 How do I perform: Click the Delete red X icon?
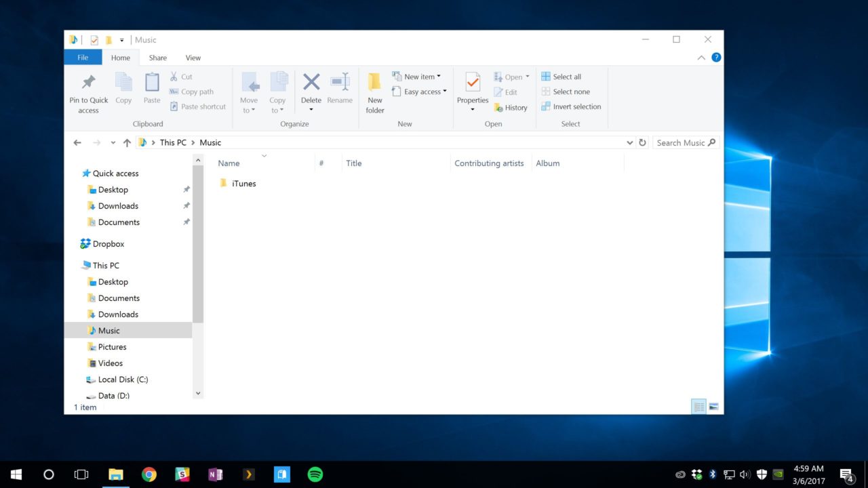coord(311,82)
